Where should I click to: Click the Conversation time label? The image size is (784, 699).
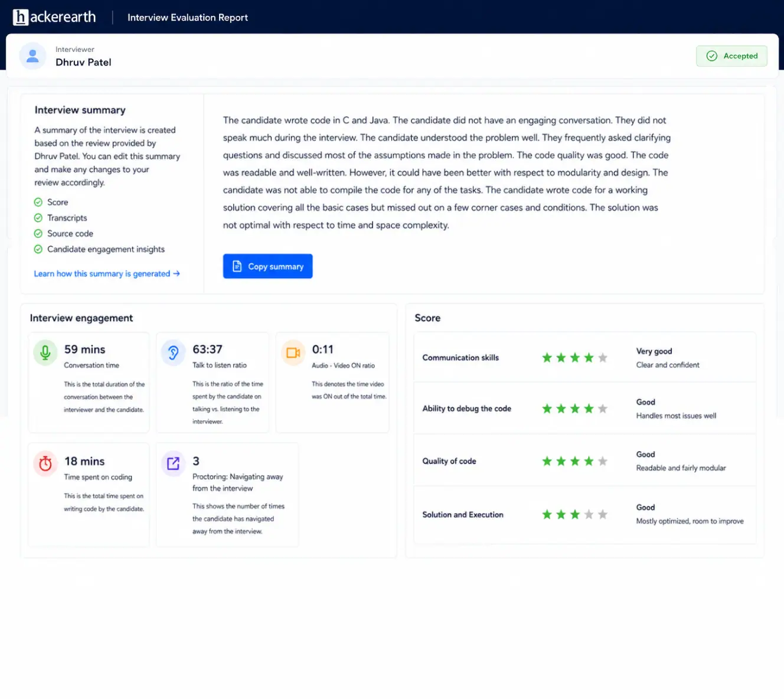click(x=92, y=365)
